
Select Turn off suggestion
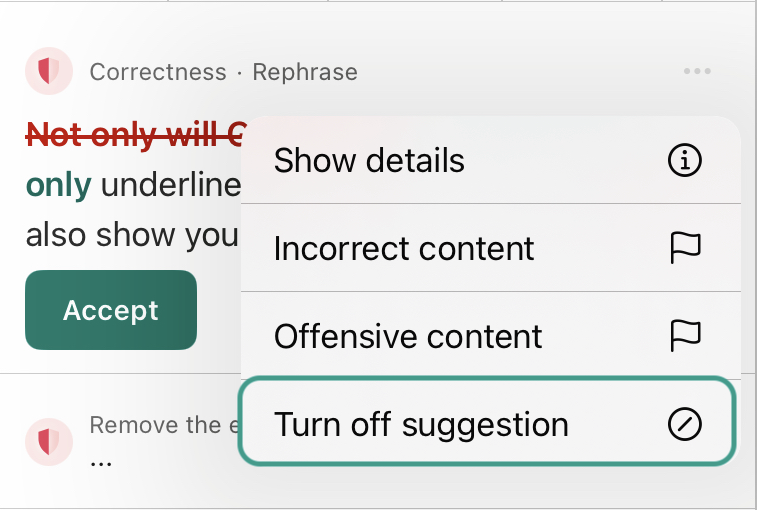pyautogui.click(x=488, y=422)
